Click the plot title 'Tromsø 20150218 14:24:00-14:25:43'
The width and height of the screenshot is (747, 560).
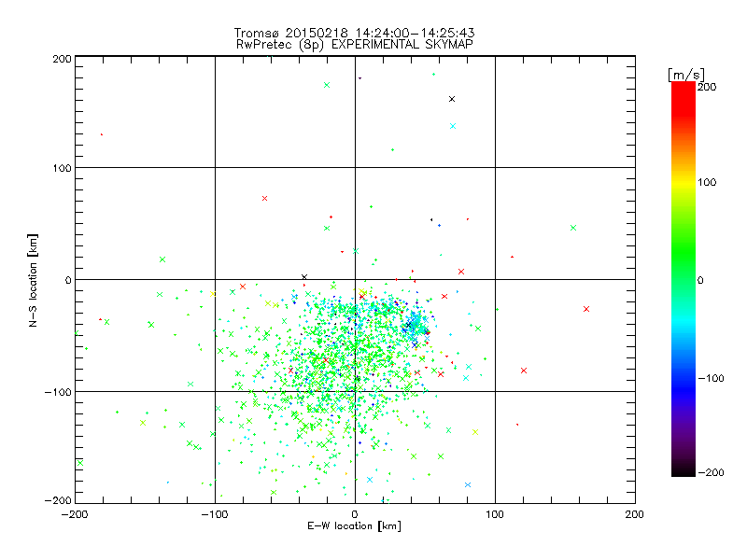pos(355,33)
